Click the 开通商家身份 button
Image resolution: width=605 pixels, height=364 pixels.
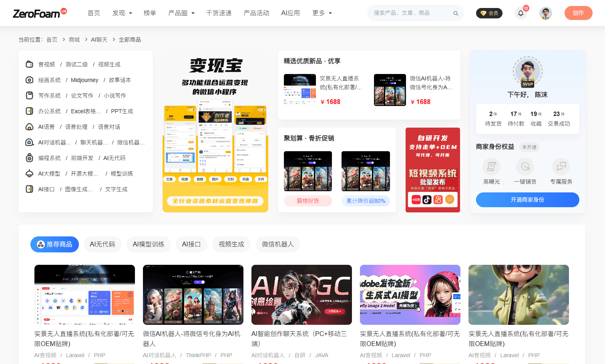click(x=527, y=200)
